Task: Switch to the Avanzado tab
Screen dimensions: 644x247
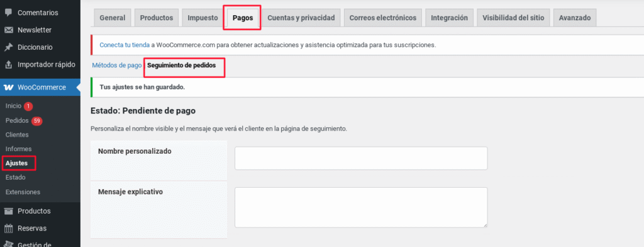Action: [x=575, y=18]
